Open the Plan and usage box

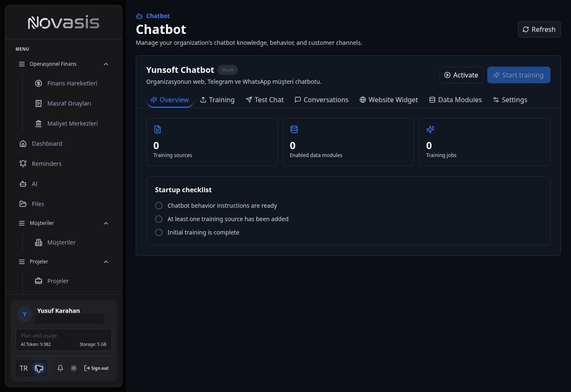point(64,340)
